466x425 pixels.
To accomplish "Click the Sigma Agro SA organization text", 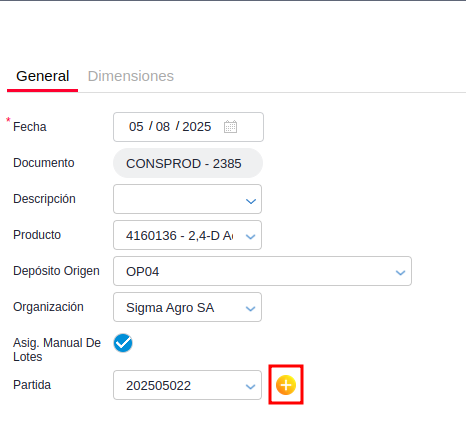I will click(170, 308).
